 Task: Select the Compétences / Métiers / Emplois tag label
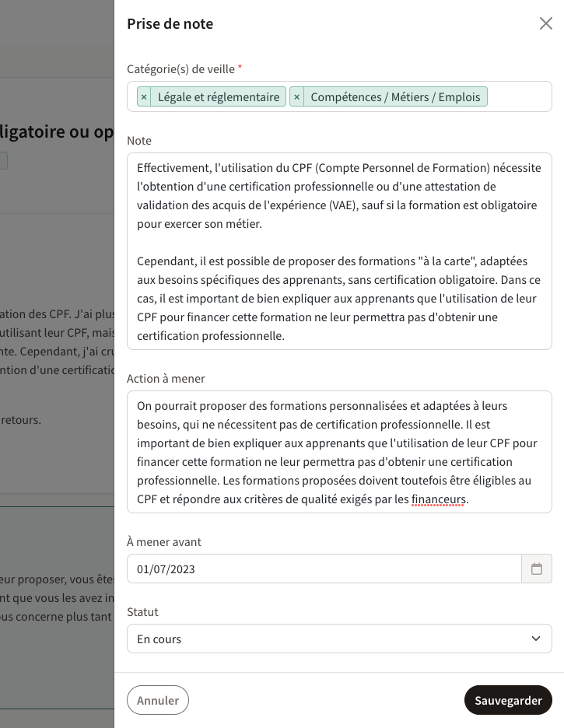point(395,96)
